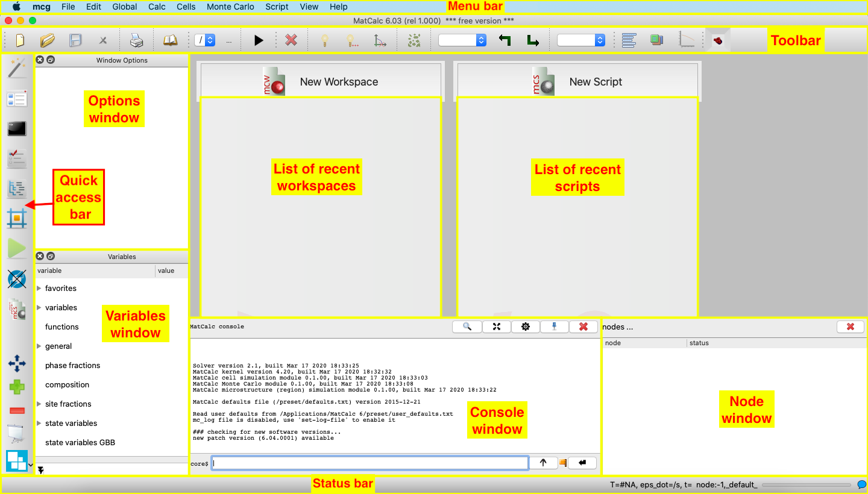
Task: Click console search magnifier button
Action: coord(467,327)
